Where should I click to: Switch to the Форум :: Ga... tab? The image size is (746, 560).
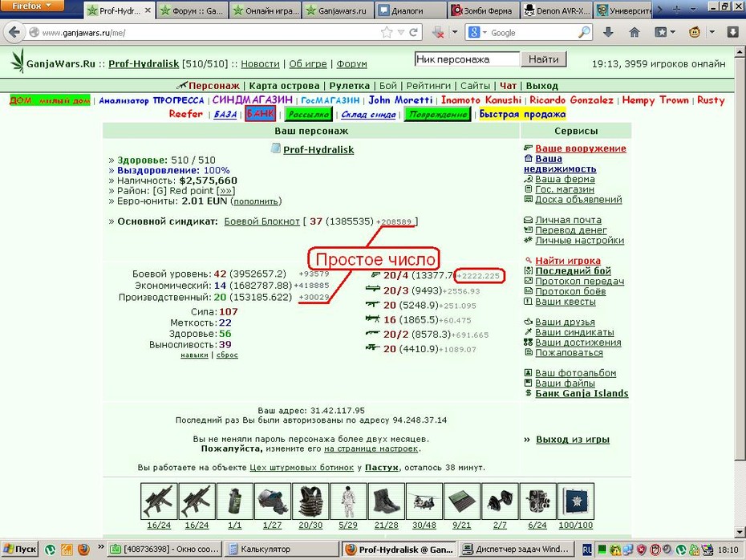192,10
